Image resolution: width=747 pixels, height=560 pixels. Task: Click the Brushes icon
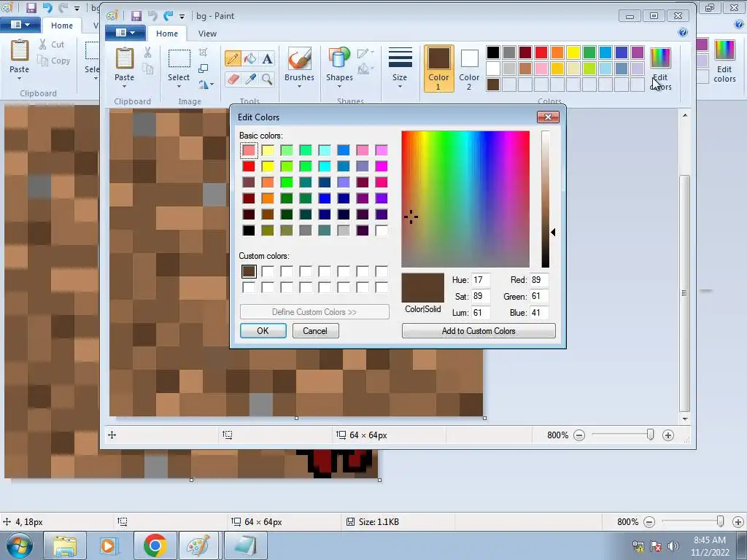click(299, 58)
